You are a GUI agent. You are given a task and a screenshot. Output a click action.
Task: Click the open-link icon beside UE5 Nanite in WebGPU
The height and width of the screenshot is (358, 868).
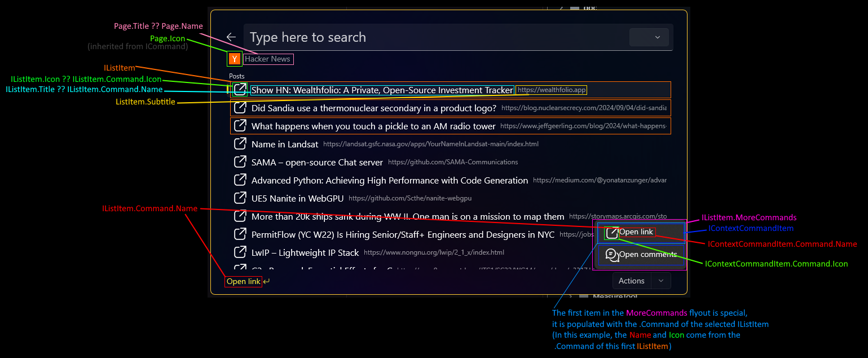(x=240, y=198)
